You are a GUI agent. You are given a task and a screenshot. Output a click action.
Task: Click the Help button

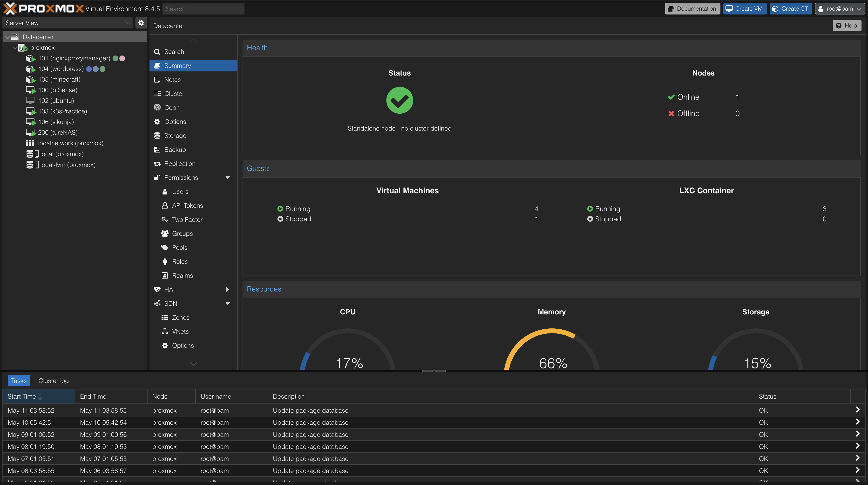(x=847, y=26)
